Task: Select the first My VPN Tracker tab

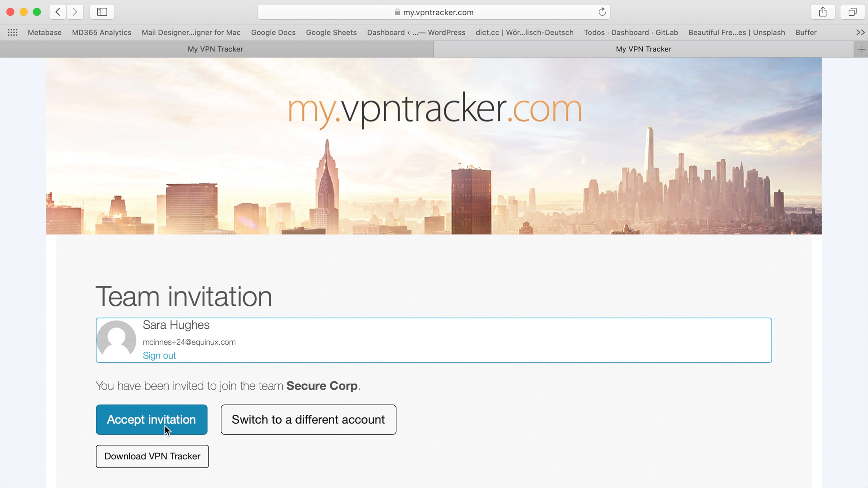Action: pyautogui.click(x=216, y=49)
